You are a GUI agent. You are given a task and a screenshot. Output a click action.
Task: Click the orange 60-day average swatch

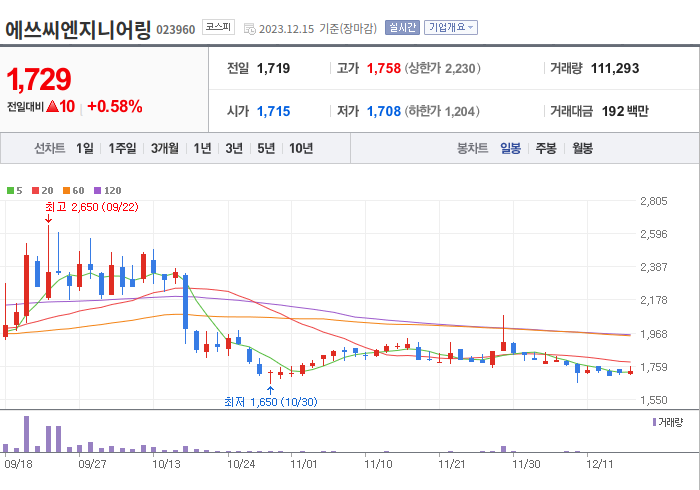coord(67,191)
